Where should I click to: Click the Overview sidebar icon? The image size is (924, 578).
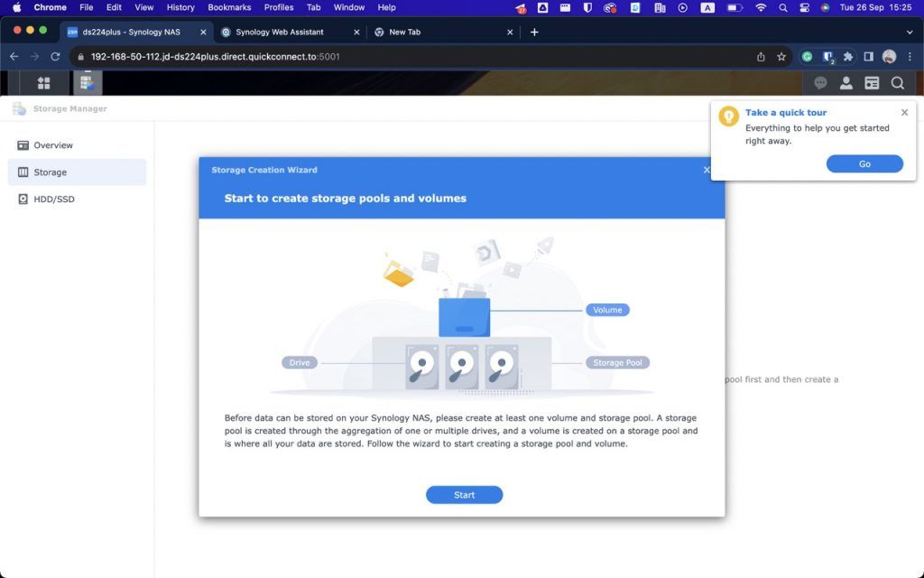pyautogui.click(x=23, y=145)
